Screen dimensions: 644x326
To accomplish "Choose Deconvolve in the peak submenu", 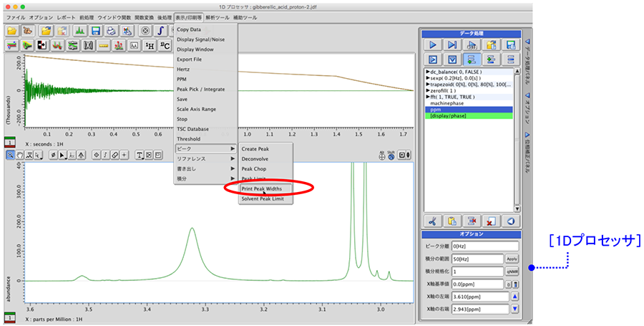I will (265, 158).
